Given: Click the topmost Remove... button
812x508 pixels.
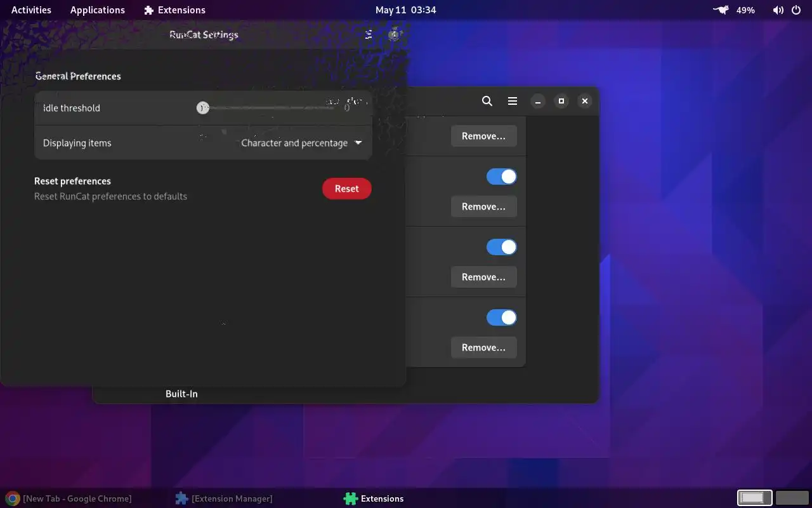Looking at the screenshot, I should (483, 136).
